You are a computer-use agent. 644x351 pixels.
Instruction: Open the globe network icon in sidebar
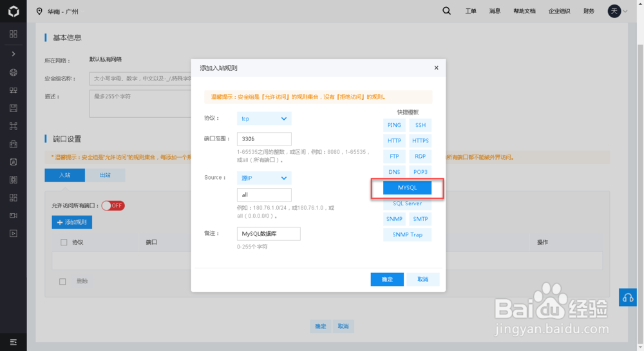[x=14, y=72]
